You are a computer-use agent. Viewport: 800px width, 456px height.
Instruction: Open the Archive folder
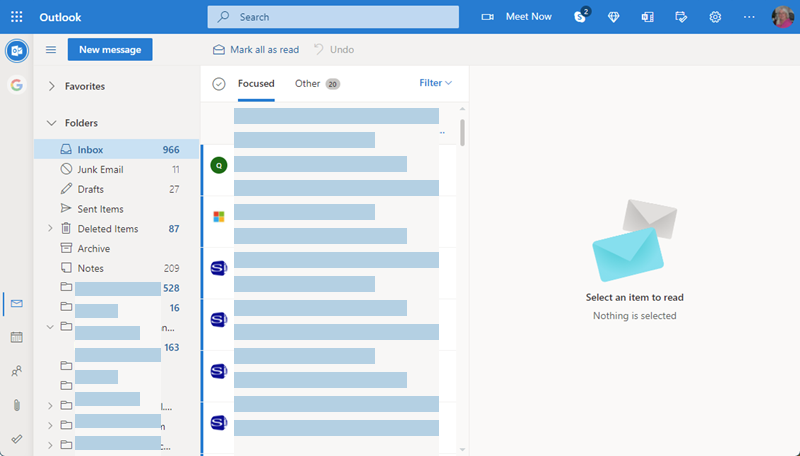116,248
